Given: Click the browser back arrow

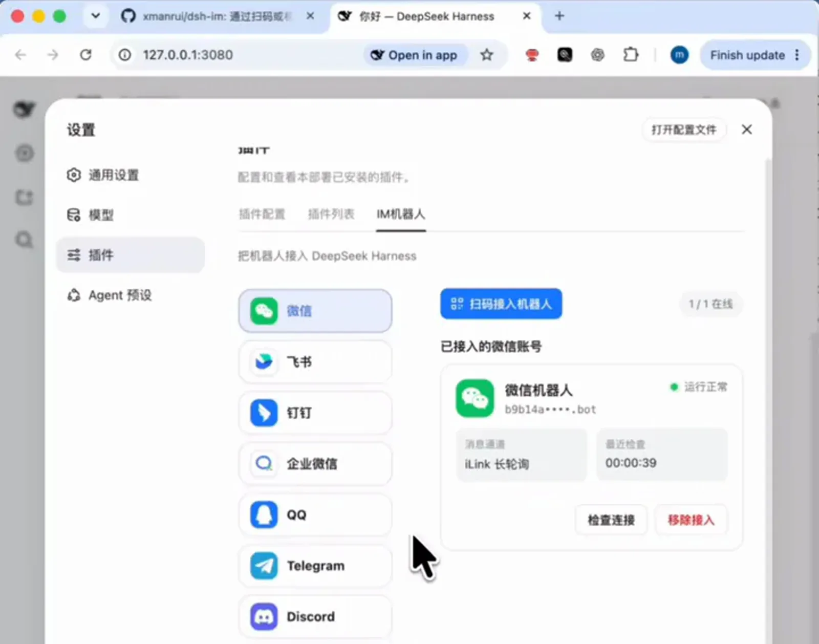Looking at the screenshot, I should coord(20,55).
